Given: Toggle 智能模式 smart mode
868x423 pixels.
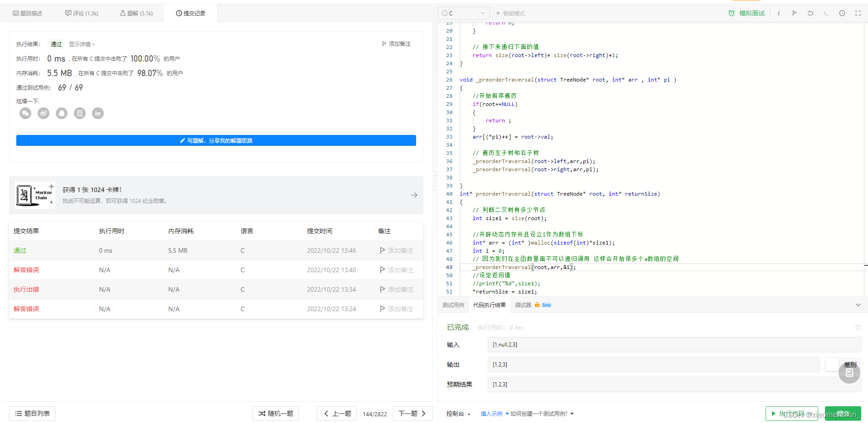Looking at the screenshot, I should [x=510, y=13].
